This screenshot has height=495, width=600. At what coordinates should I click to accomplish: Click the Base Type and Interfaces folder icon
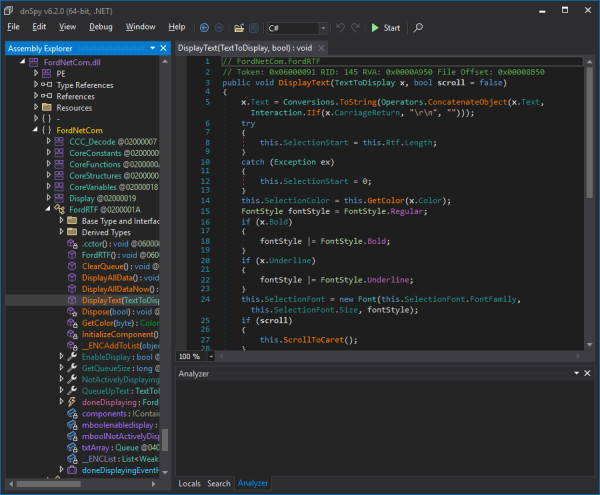(x=72, y=221)
